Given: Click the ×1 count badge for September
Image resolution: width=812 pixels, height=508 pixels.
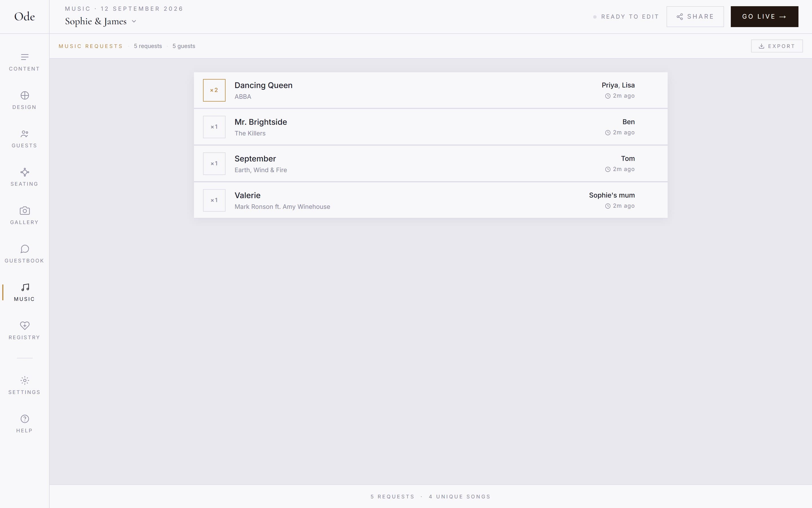Looking at the screenshot, I should pyautogui.click(x=214, y=164).
